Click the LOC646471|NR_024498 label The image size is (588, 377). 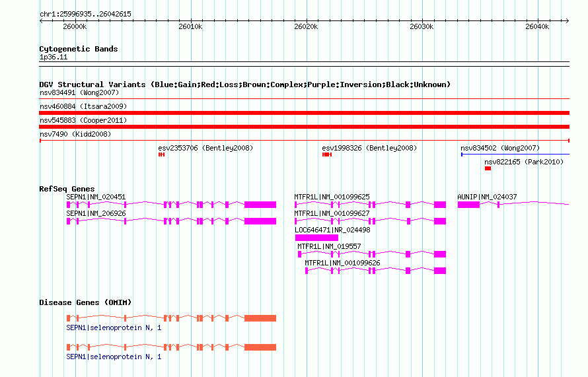[332, 230]
